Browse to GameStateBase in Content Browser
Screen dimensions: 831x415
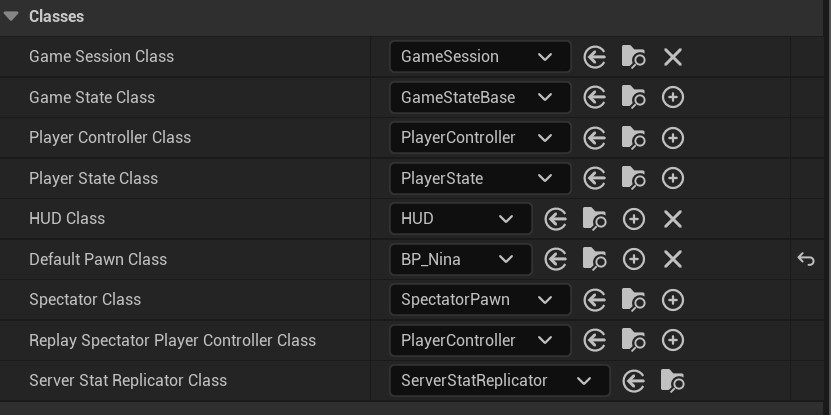coord(633,98)
